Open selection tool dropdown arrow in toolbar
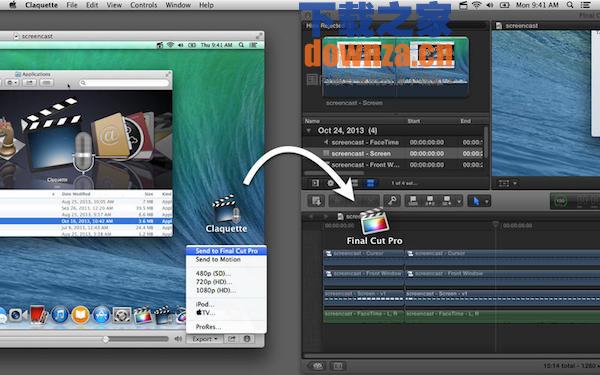 click(487, 201)
